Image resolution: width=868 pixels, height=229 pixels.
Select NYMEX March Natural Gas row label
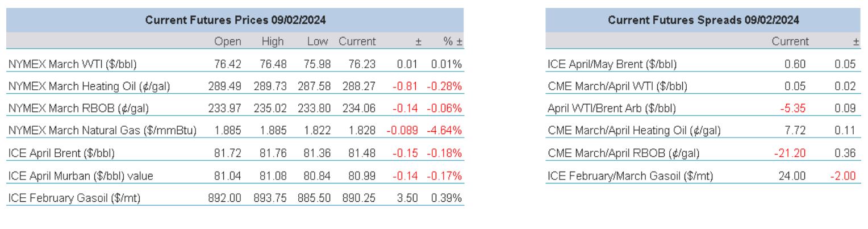pos(102,131)
